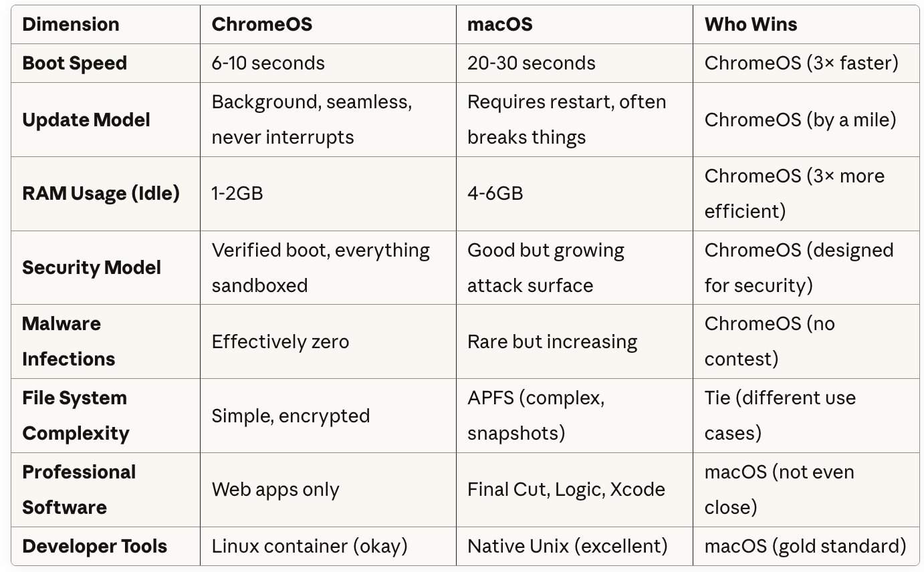Click the "Malware Infections" row label

click(68, 341)
